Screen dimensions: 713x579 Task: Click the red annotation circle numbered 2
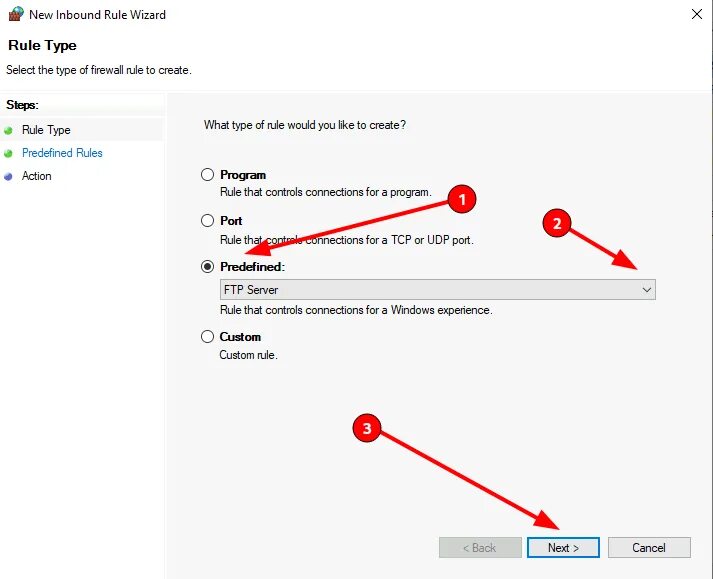(x=557, y=223)
